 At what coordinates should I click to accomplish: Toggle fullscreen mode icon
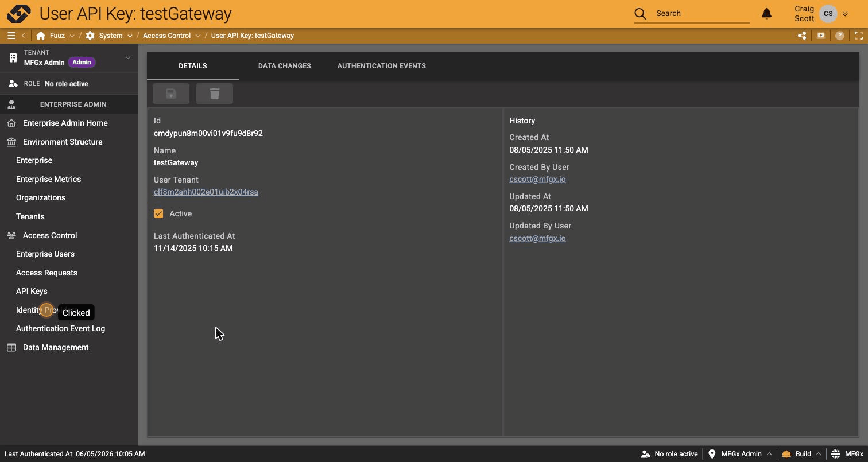[859, 36]
